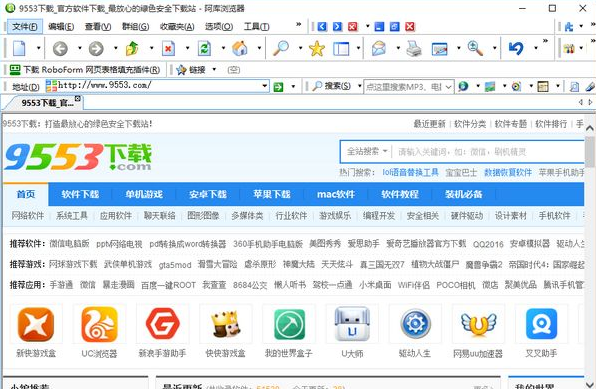This screenshot has width=596, height=389.
Task: Toggle the side panel layout icon
Action: 341,49
